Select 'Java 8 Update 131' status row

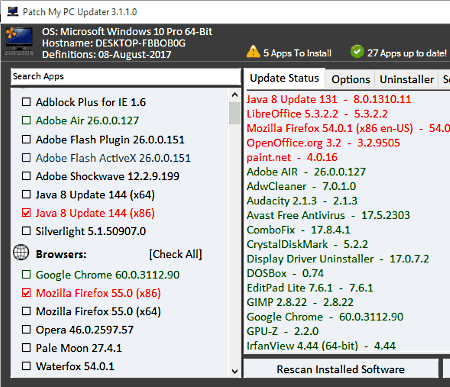pyautogui.click(x=329, y=99)
